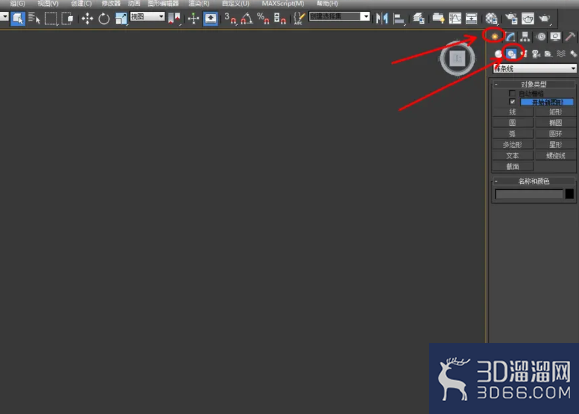Viewport: 579px width, 414px height.
Task: Click the Use Pivot Point Center icon
Action: pyautogui.click(x=174, y=18)
